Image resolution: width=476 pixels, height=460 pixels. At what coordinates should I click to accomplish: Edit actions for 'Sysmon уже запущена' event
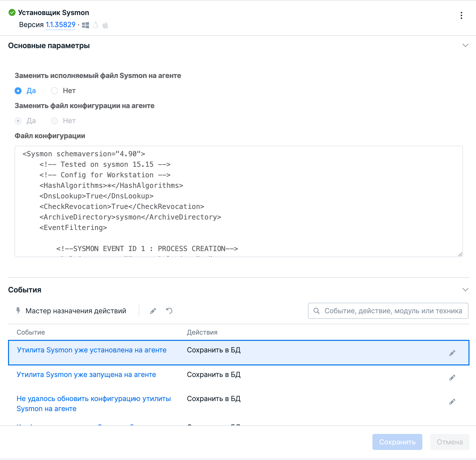pos(452,378)
